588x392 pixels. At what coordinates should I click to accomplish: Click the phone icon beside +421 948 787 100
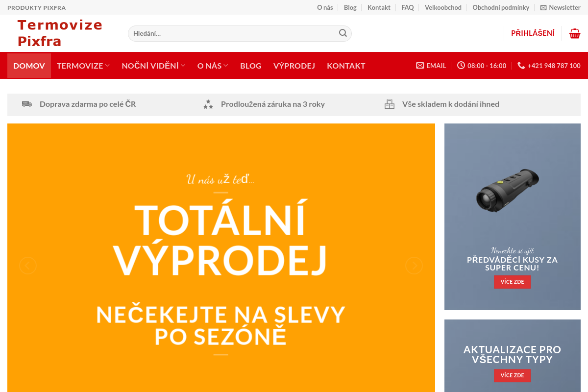[520, 65]
